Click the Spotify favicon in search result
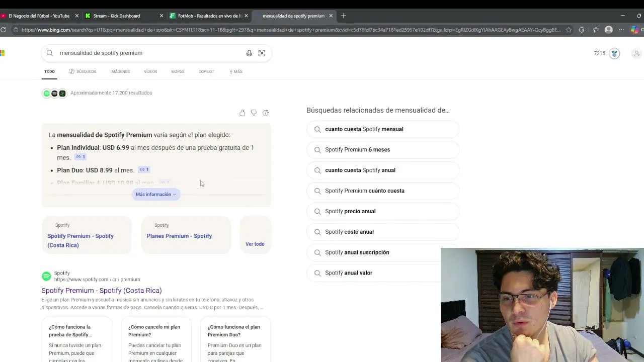Screen dimensions: 644x362 point(46,276)
